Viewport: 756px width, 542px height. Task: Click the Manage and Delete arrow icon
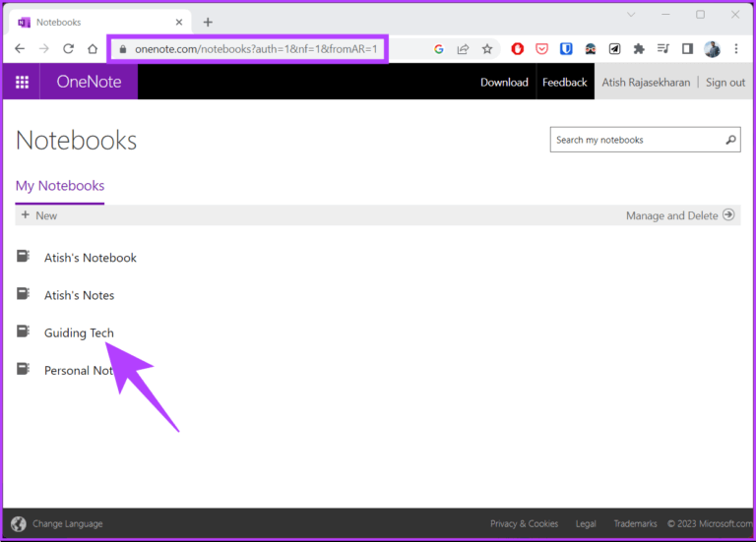coord(728,214)
